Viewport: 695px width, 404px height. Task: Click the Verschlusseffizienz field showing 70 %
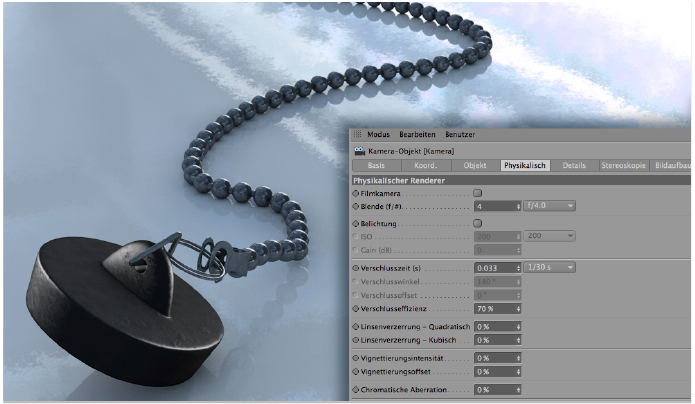(495, 309)
